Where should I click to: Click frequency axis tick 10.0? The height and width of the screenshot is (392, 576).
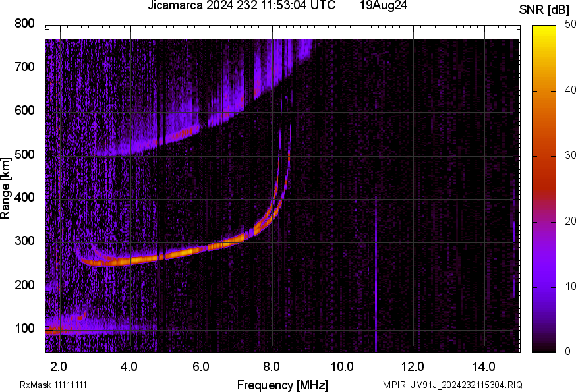(x=342, y=367)
